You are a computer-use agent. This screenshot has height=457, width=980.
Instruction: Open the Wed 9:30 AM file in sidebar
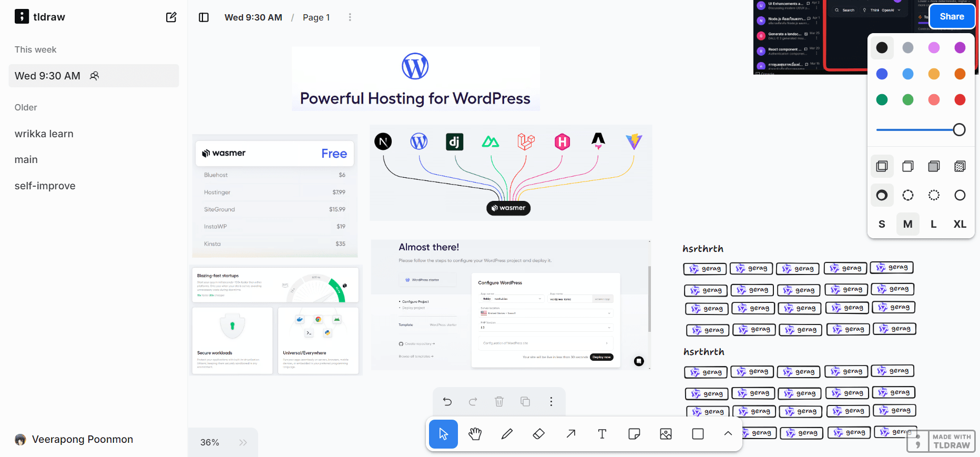click(x=94, y=76)
